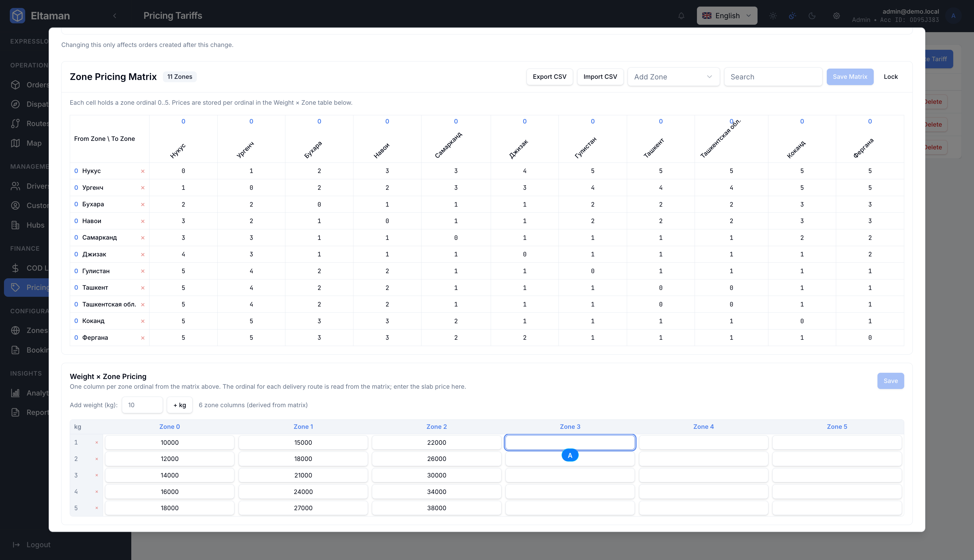974x560 pixels.
Task: Click Save in Weight × Zone Pricing
Action: (x=891, y=381)
